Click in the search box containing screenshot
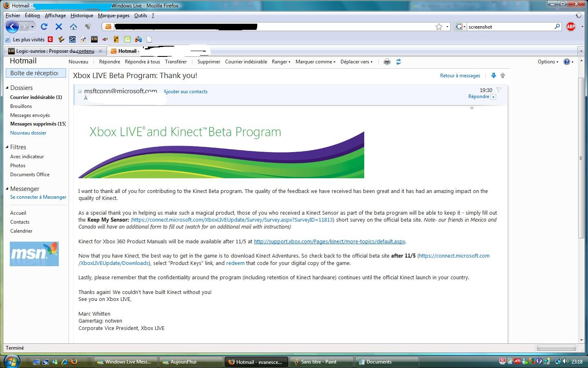 click(x=510, y=27)
